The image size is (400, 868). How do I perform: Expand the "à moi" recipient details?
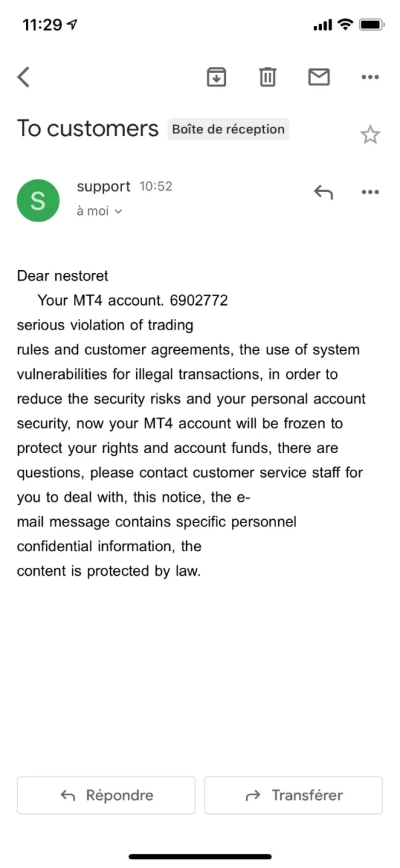tap(100, 211)
